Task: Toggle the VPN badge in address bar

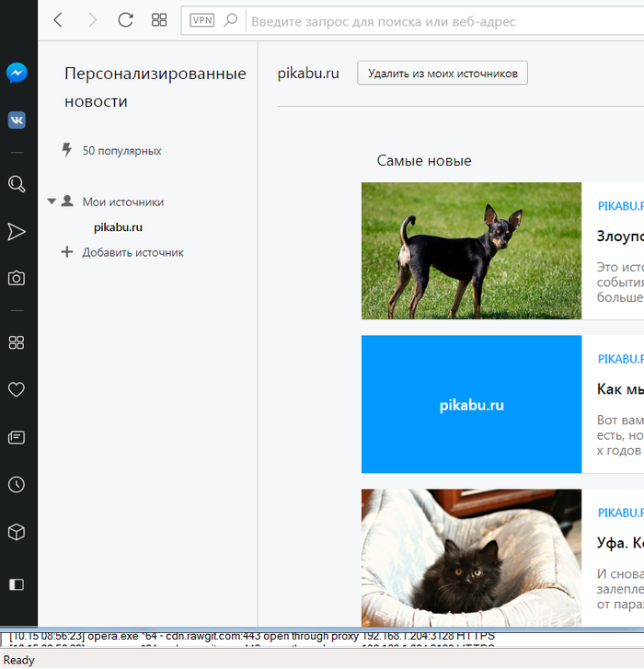Action: click(201, 20)
